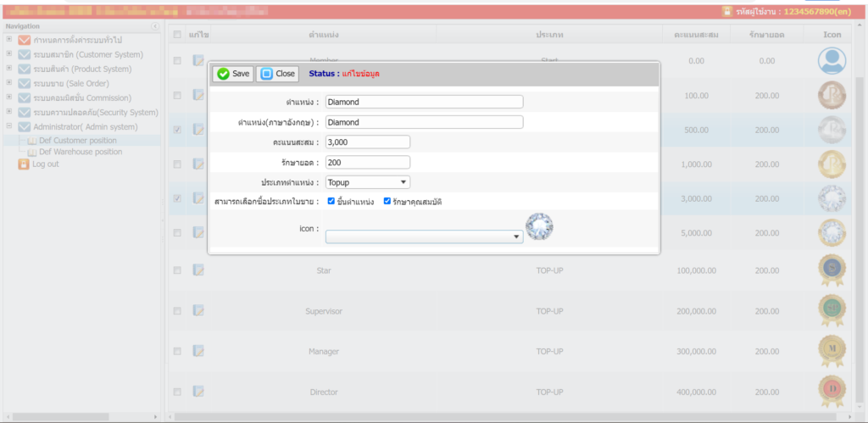Click the Close button in the dialog
The height and width of the screenshot is (423, 868).
[278, 74]
